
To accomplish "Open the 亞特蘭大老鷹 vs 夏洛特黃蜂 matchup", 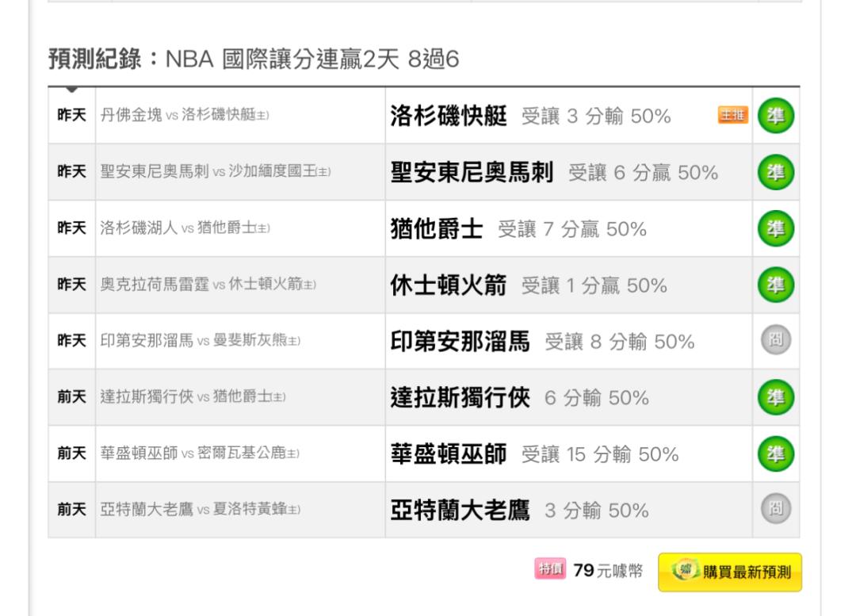I will pos(201,509).
